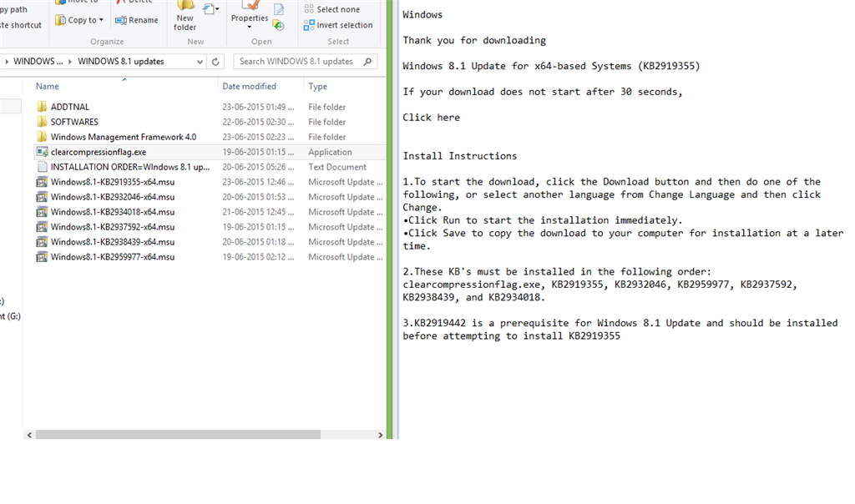The image size is (855, 504).
Task: Click the Edit icon in Open group
Action: 279,9
